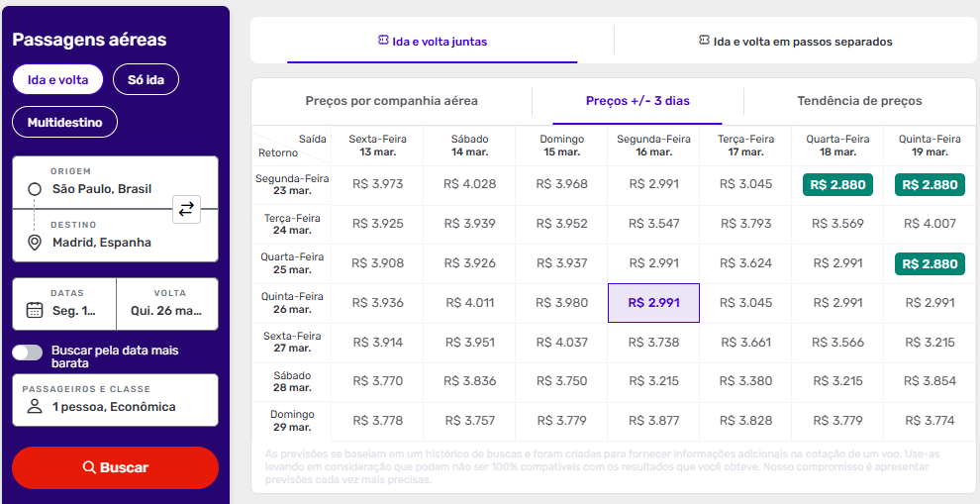Open the Passageiros e classe selector
Screen dimensions: 980x504
click(115, 399)
